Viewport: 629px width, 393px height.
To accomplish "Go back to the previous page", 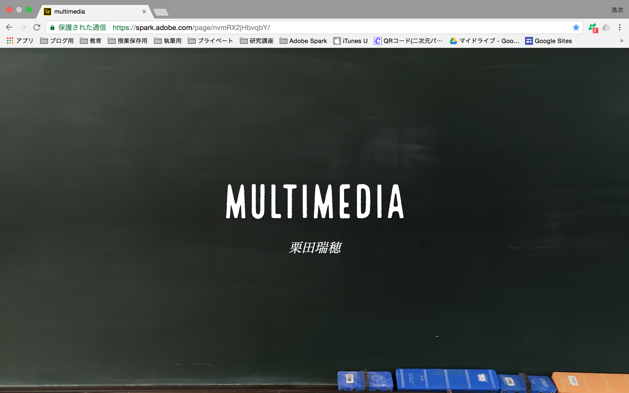I will coord(9,27).
